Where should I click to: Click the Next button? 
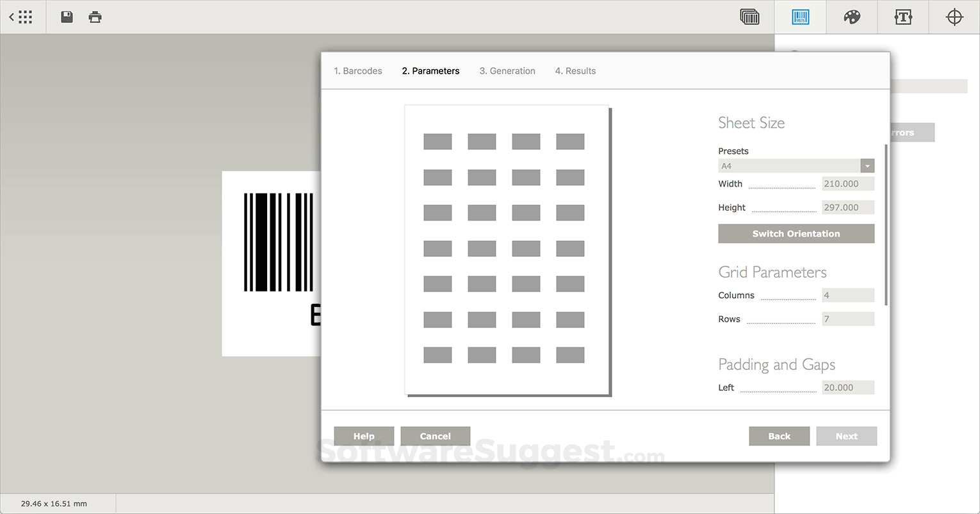[846, 436]
